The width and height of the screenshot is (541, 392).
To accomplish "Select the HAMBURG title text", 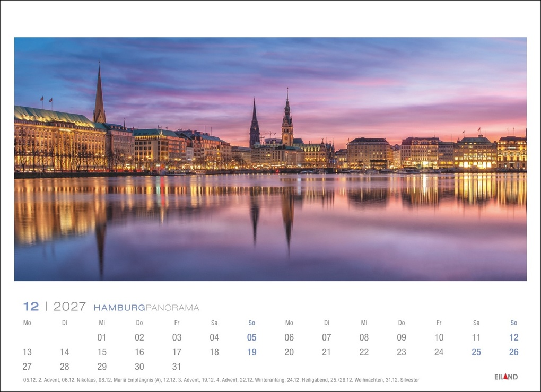I will click(118, 307).
